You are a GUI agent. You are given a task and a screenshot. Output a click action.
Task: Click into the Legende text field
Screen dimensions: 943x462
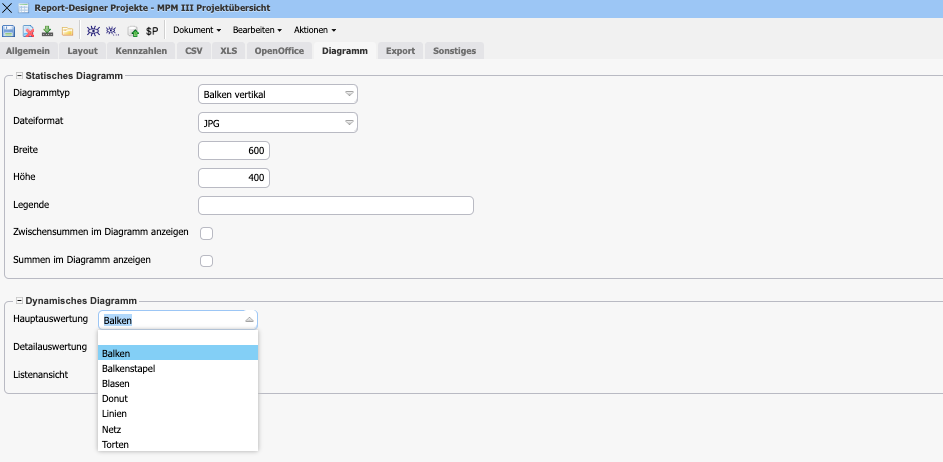[335, 205]
